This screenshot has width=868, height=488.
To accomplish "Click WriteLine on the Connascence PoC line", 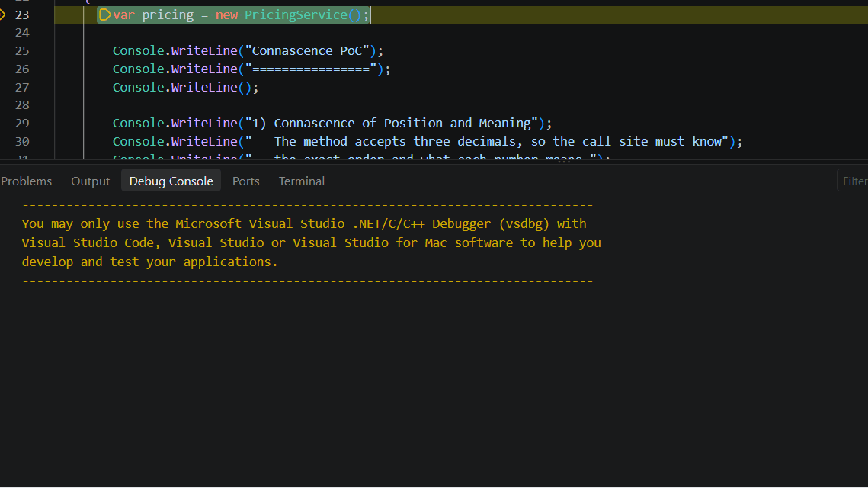I will pyautogui.click(x=204, y=51).
